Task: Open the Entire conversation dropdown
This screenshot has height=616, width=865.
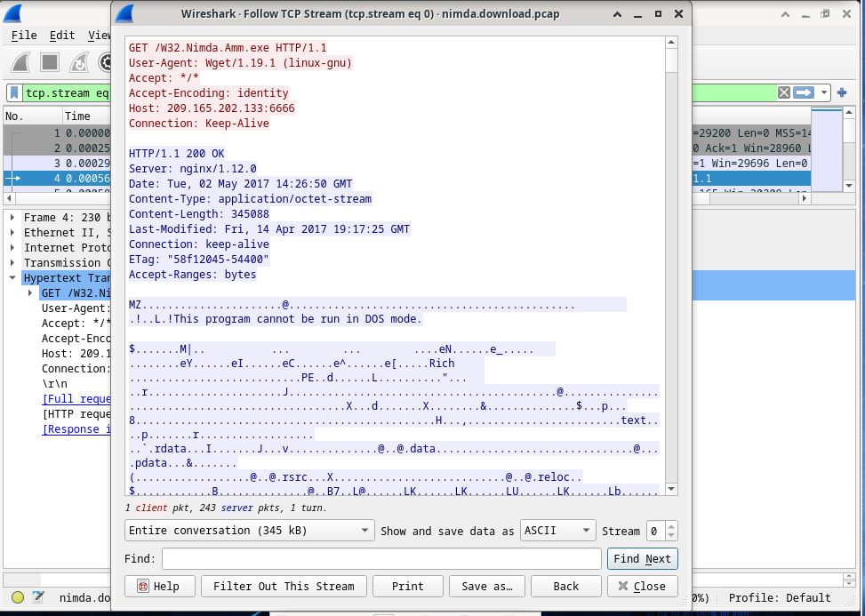Action: (x=249, y=531)
